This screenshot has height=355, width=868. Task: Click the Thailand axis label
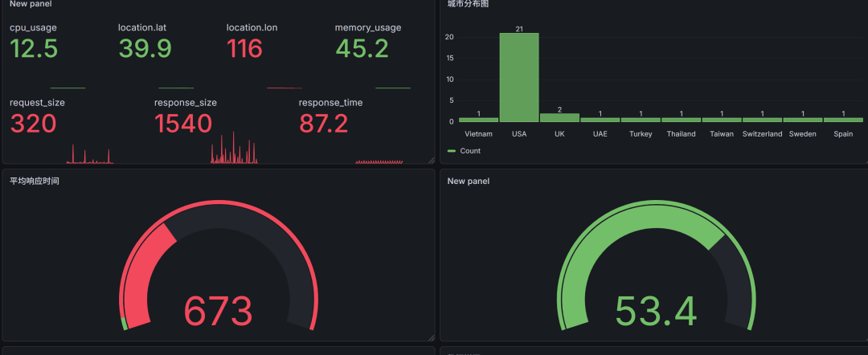(681, 134)
